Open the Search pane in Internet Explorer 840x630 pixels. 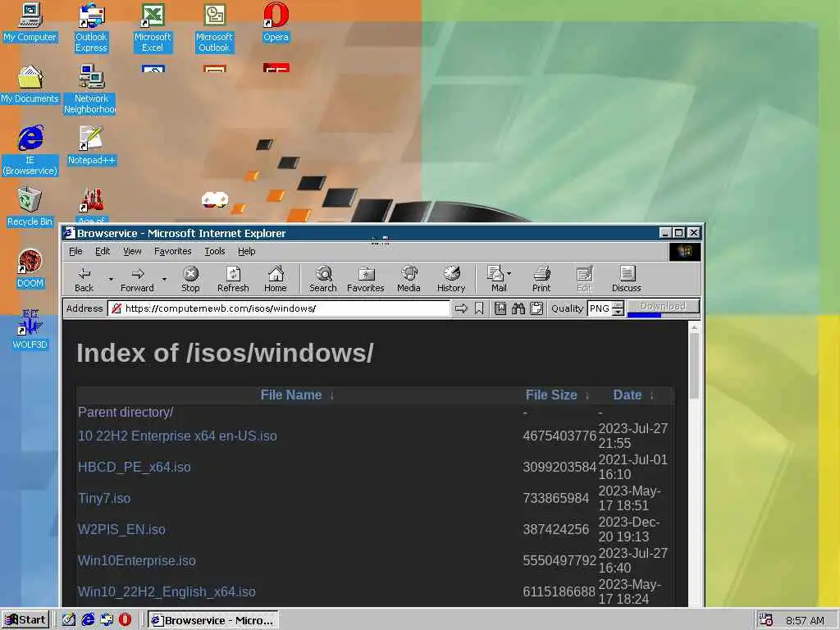tap(323, 279)
